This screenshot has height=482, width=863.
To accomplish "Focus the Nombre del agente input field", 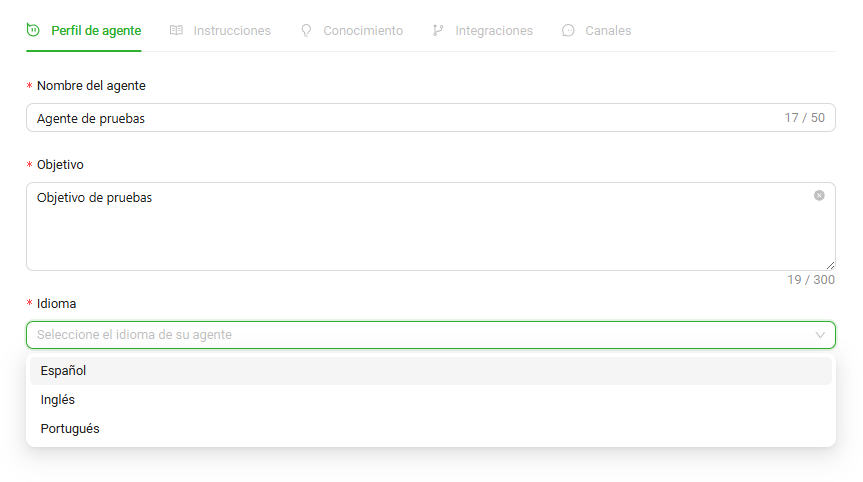I will pos(400,118).
